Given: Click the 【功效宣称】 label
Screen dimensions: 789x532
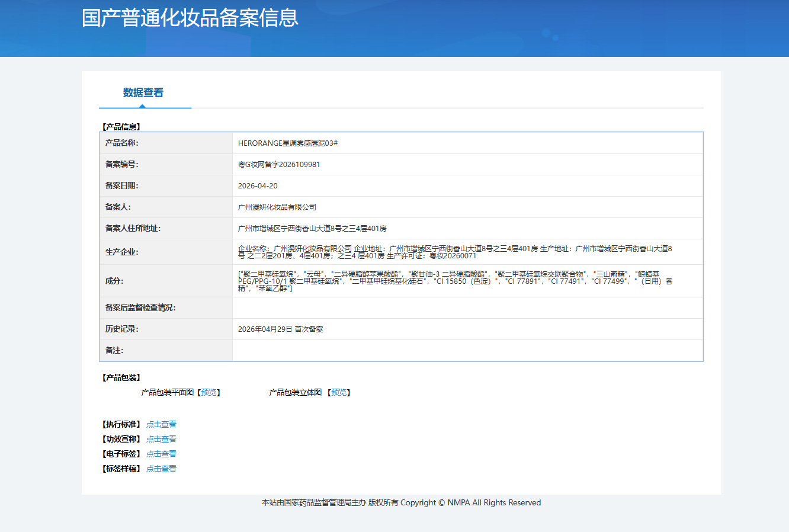Looking at the screenshot, I should (121, 439).
